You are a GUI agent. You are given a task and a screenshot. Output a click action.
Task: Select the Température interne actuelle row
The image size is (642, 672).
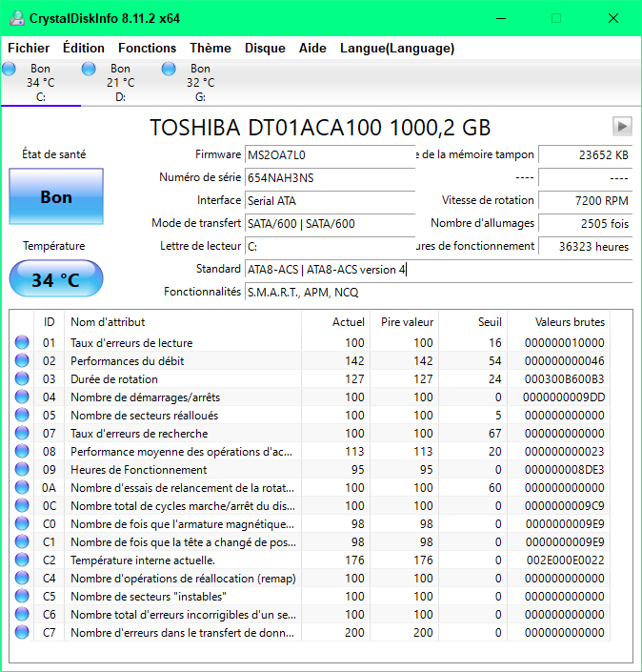[311, 560]
